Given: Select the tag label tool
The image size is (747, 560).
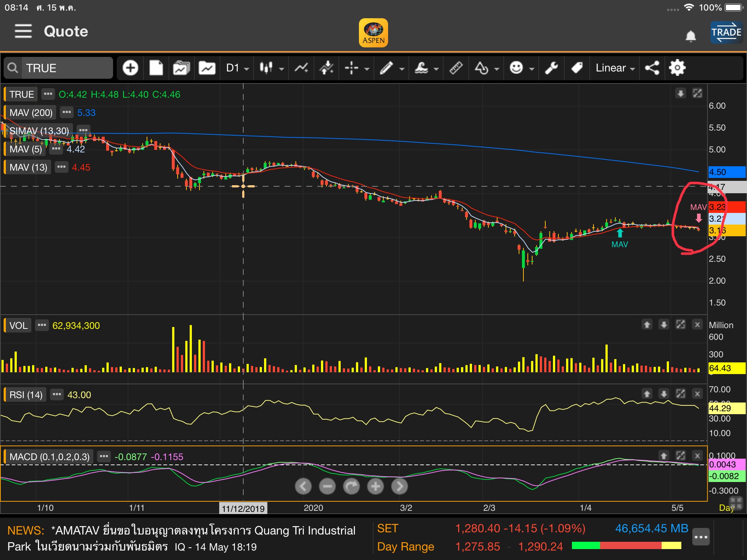Looking at the screenshot, I should tap(577, 68).
